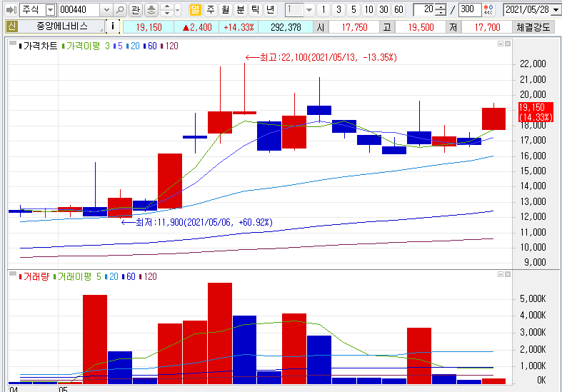Click the 가격차트 legend label

tap(39, 46)
